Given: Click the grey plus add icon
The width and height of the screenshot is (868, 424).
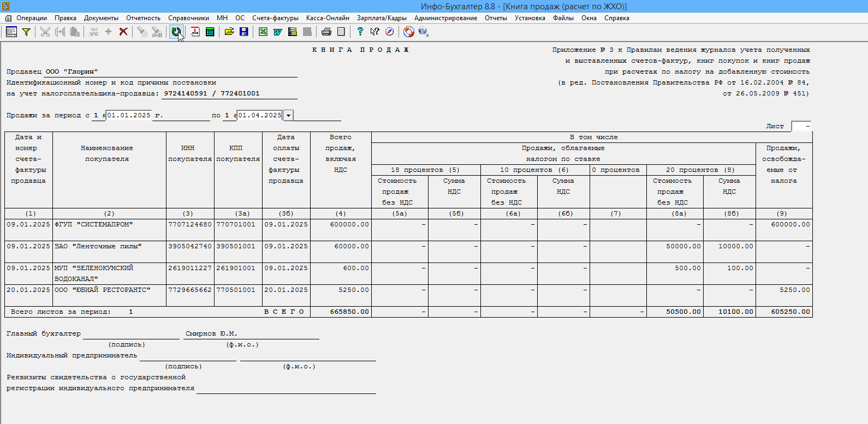Looking at the screenshot, I should [x=109, y=32].
